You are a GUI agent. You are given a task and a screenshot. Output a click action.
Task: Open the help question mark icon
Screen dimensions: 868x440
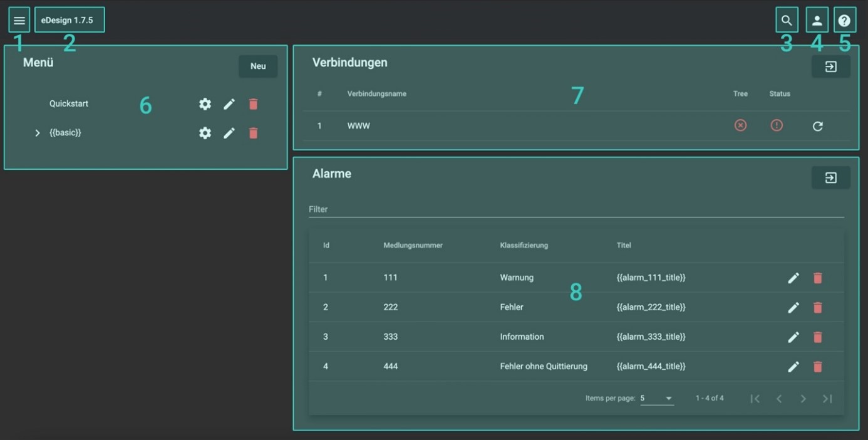click(x=844, y=21)
